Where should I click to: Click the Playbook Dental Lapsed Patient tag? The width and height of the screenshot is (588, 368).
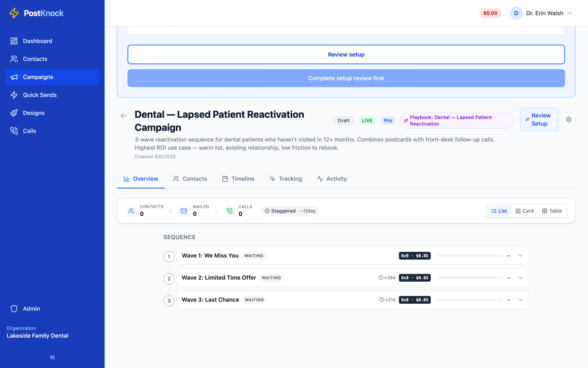point(457,121)
